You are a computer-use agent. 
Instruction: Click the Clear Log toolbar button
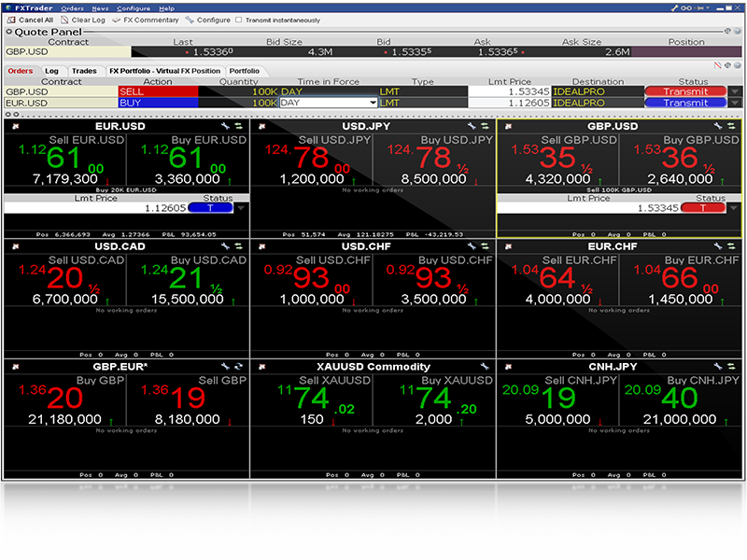click(x=83, y=20)
